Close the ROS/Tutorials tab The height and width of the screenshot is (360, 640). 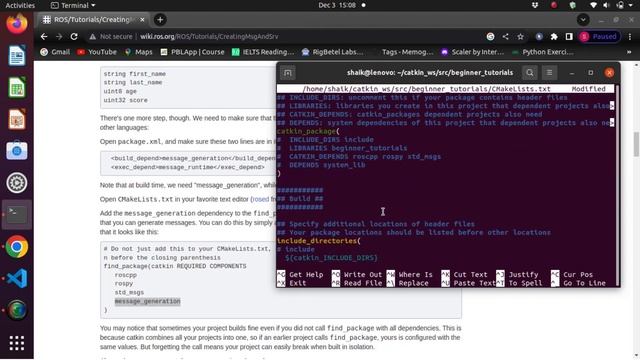(x=142, y=20)
